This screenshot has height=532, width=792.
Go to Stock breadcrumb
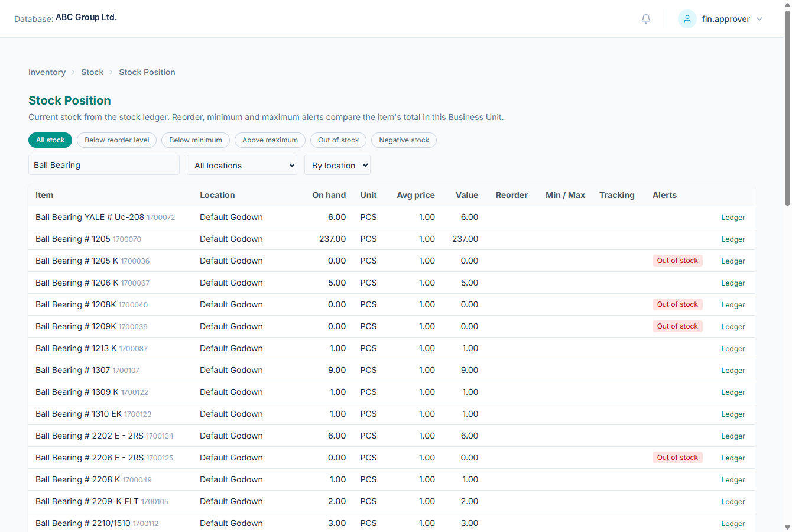(x=92, y=72)
